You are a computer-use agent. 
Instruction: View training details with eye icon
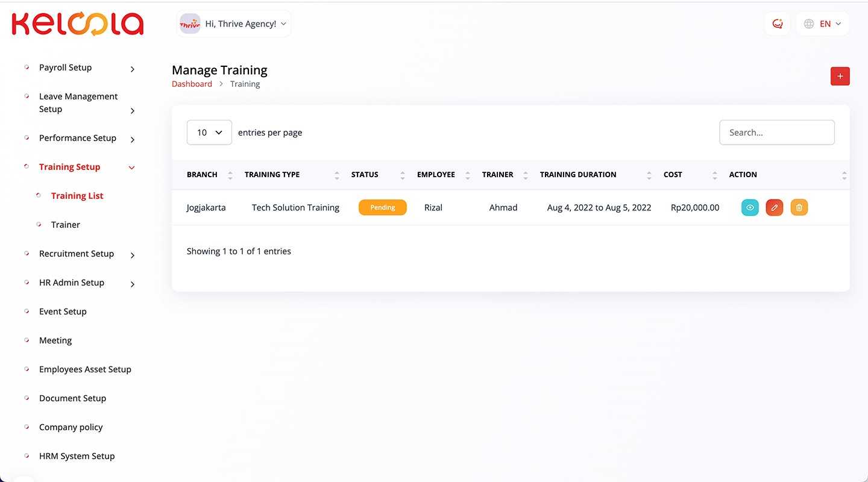[x=750, y=207]
